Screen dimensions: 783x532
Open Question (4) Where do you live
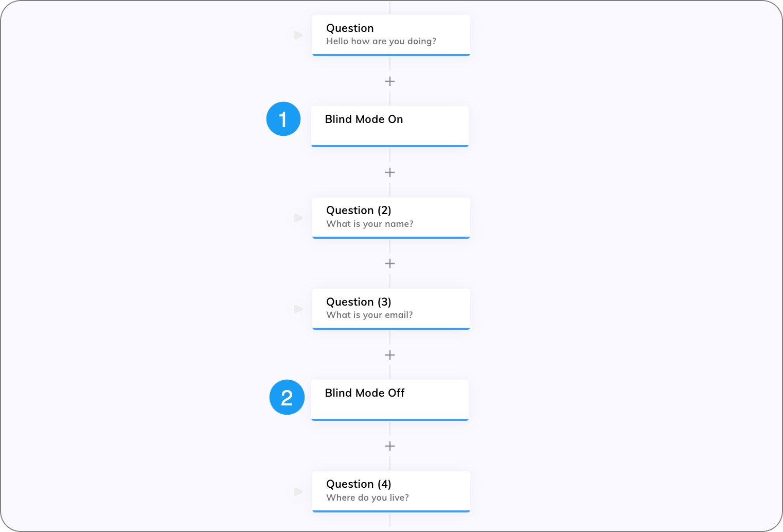[x=391, y=492]
